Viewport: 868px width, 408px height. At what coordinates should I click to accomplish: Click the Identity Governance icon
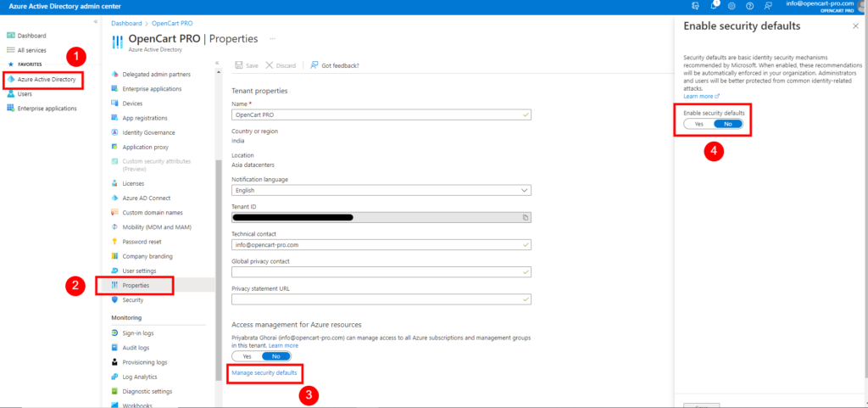pyautogui.click(x=115, y=132)
